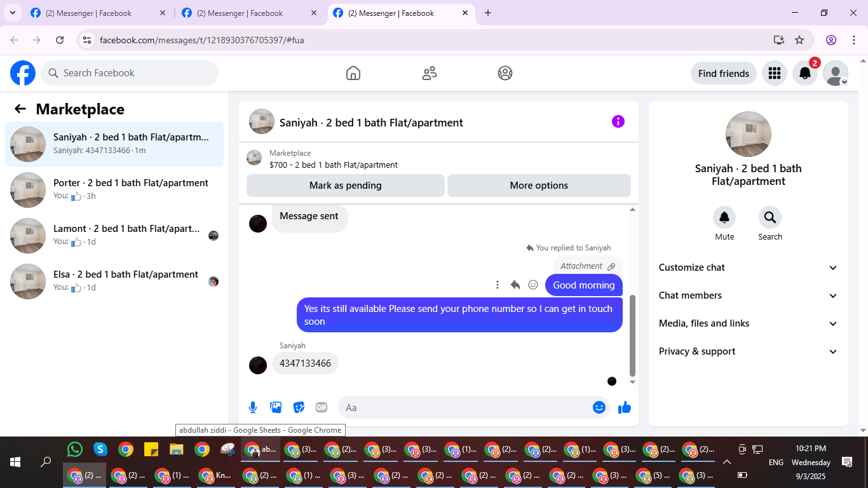Send a thumbs-up like

(625, 407)
